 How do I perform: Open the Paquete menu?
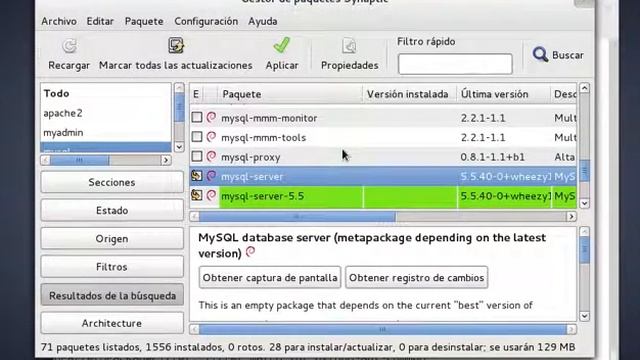pos(144,21)
